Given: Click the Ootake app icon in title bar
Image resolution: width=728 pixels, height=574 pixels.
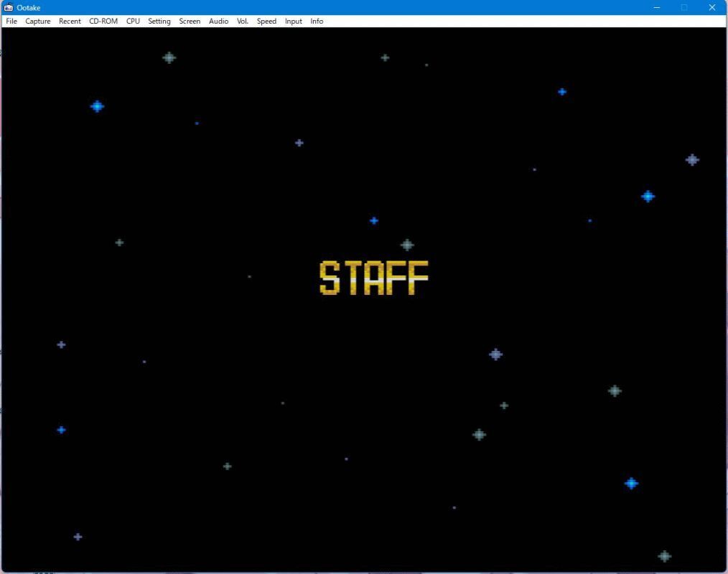Looking at the screenshot, I should 9,7.
